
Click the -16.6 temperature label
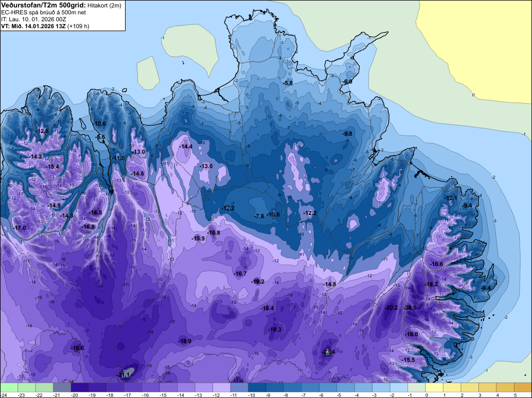tap(437, 264)
